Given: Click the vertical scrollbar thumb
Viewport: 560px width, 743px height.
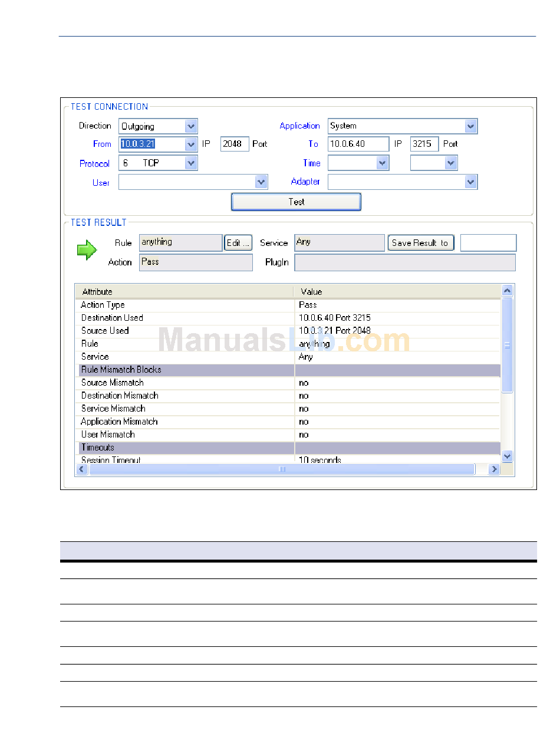Looking at the screenshot, I should [x=507, y=345].
